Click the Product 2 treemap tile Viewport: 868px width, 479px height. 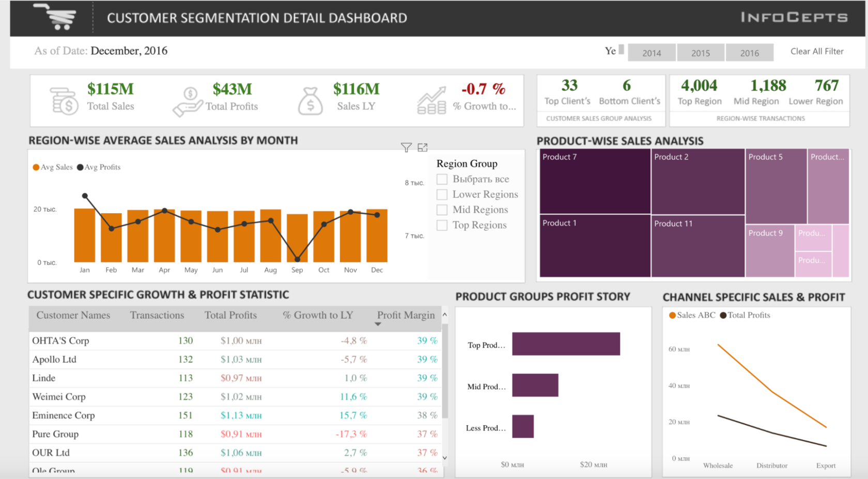[698, 181]
